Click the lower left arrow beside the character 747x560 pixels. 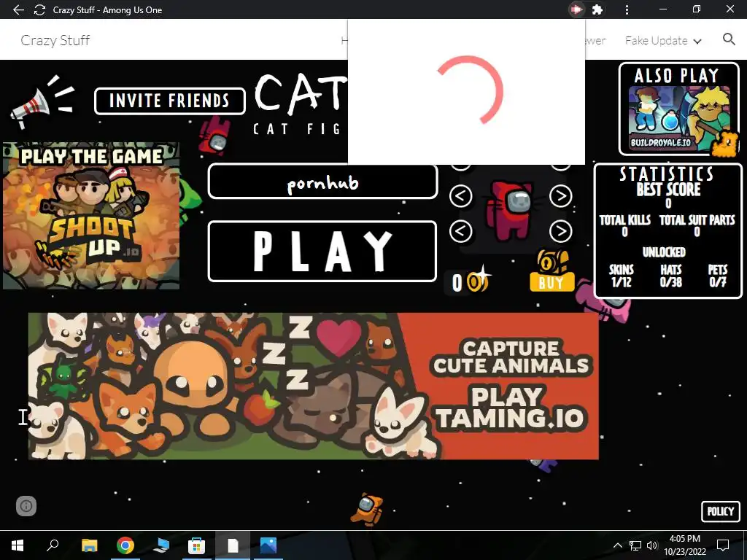tap(461, 231)
